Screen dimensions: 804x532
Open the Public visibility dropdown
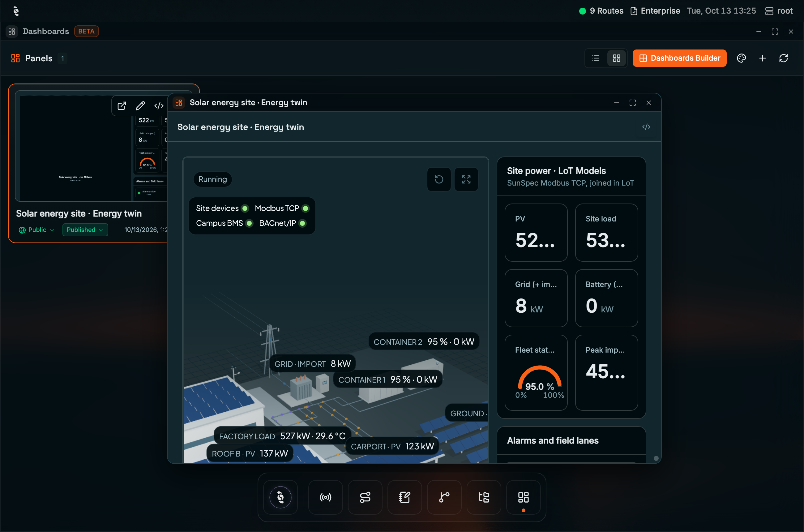tap(36, 230)
